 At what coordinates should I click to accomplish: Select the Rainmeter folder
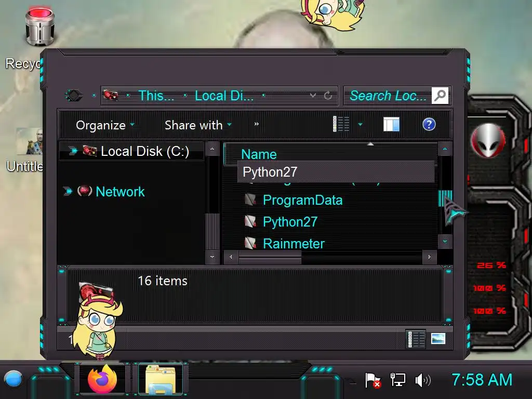pos(294,244)
